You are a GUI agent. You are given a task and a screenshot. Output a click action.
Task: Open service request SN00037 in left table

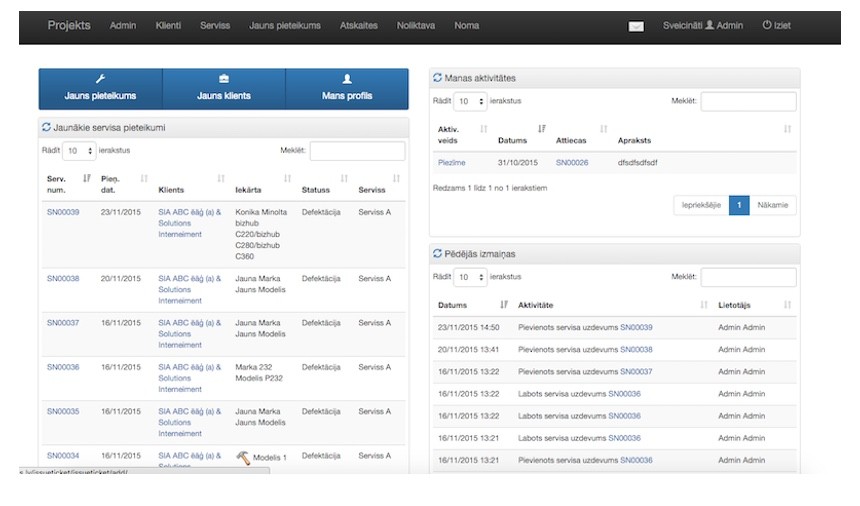pos(63,323)
